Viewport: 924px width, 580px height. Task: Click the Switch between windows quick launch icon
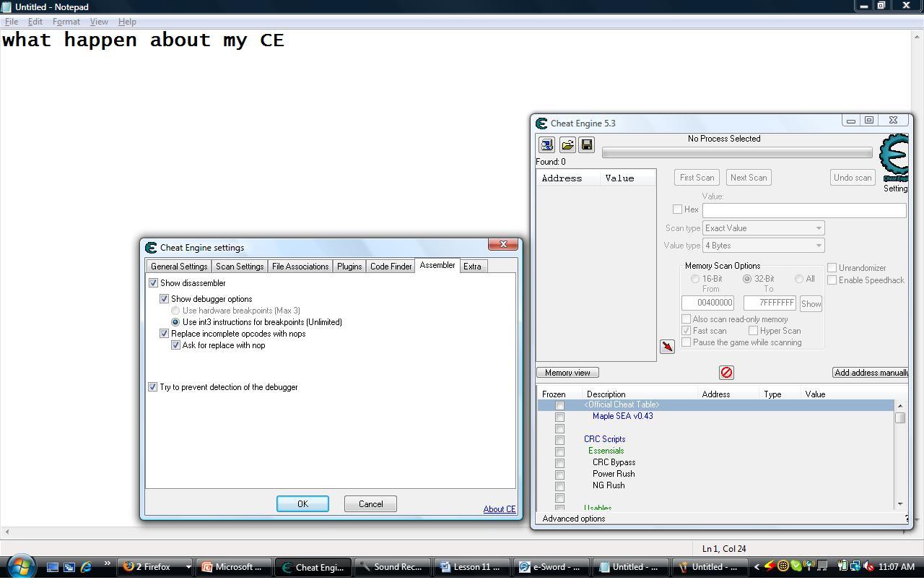click(x=69, y=567)
